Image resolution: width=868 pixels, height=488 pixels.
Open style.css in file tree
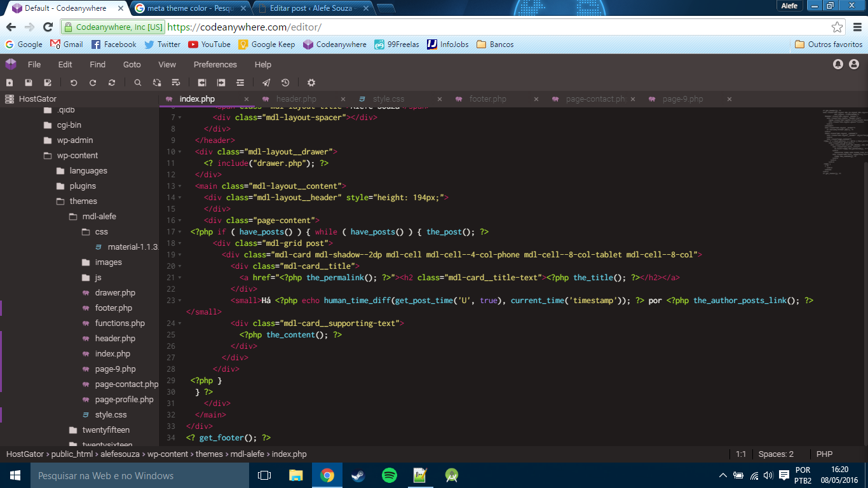point(111,415)
